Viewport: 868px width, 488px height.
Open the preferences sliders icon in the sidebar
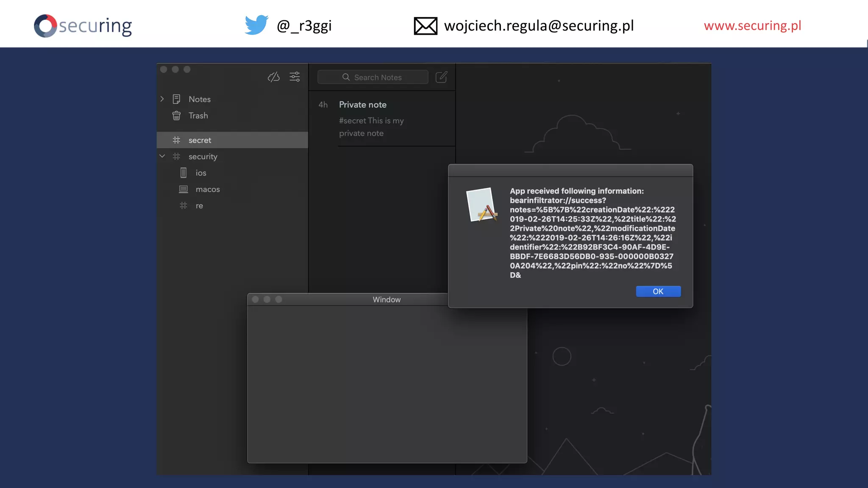pyautogui.click(x=295, y=77)
